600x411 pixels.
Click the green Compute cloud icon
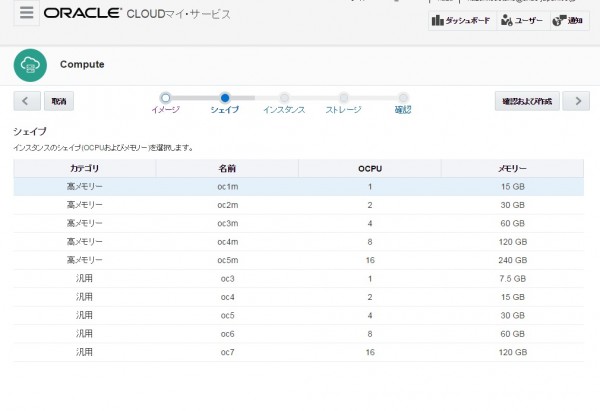click(x=30, y=65)
